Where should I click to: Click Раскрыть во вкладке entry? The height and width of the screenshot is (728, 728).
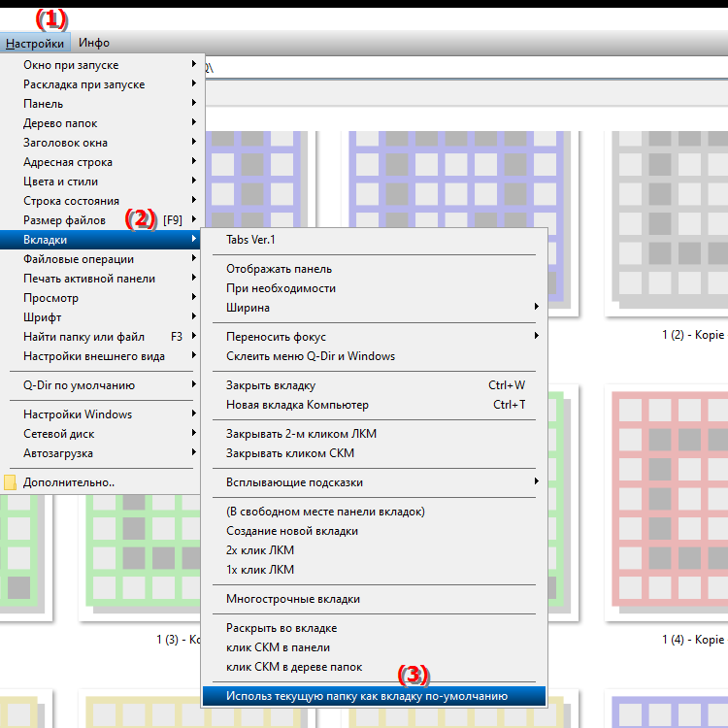pyautogui.click(x=375, y=629)
